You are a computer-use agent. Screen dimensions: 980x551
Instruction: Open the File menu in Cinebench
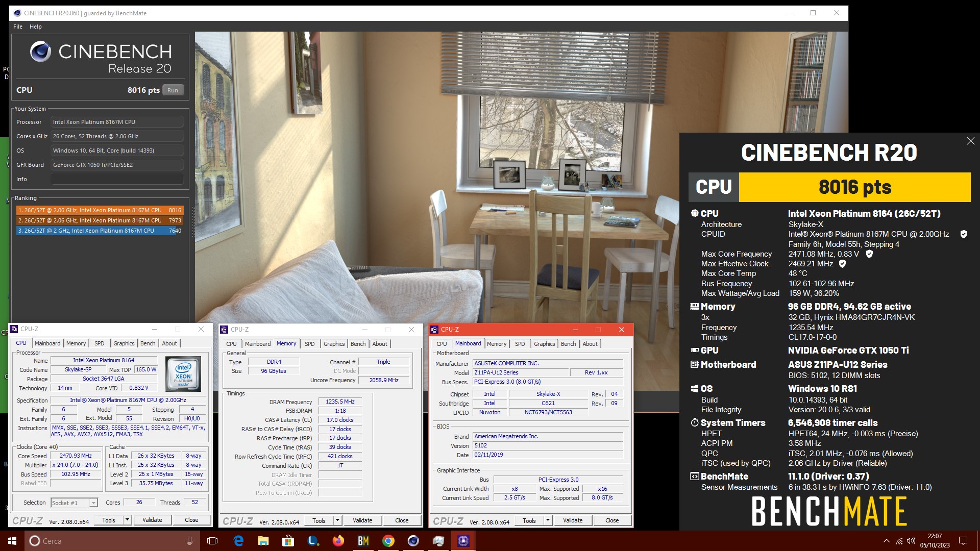click(x=18, y=27)
